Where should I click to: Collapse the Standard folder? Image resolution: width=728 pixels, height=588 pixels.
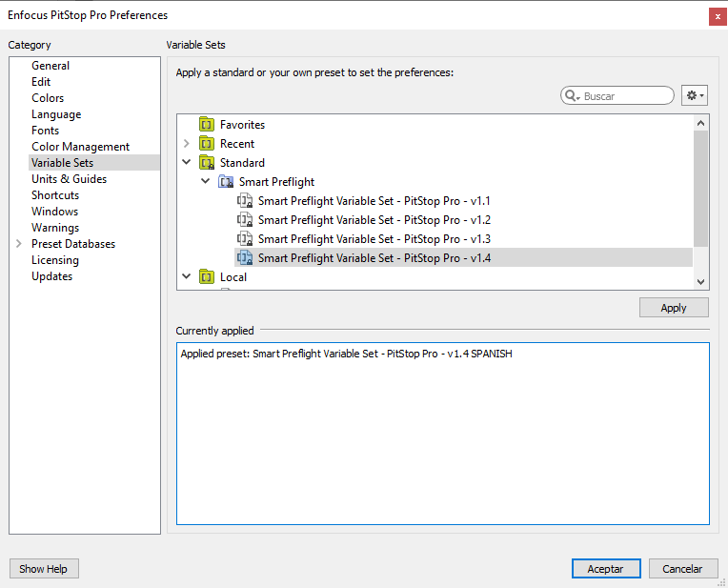(187, 162)
